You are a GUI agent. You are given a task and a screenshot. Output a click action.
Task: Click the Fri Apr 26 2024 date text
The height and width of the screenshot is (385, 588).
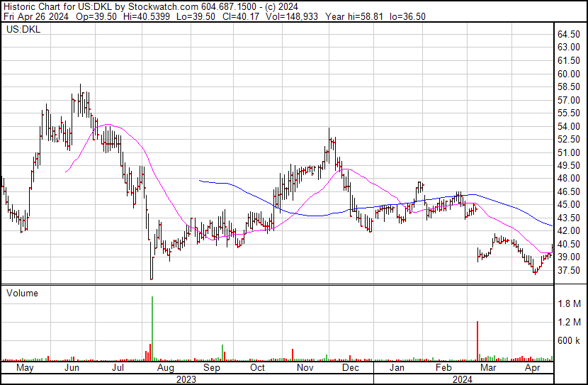[x=36, y=16]
